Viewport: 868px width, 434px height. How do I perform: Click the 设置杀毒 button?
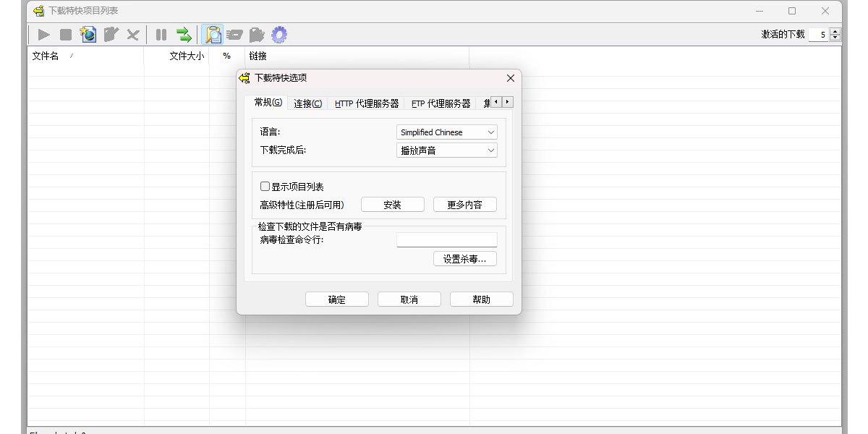[x=465, y=259]
